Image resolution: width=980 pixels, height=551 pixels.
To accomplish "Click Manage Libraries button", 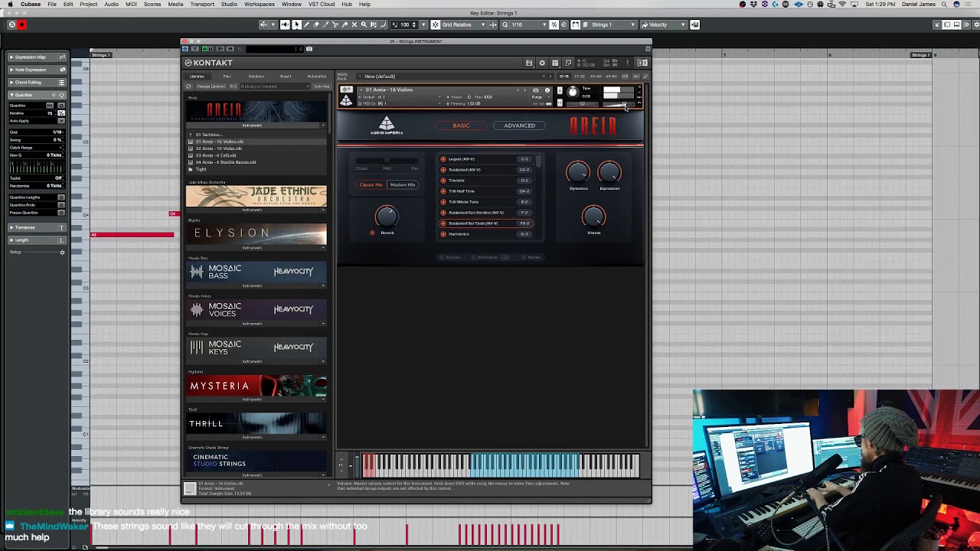I will [x=212, y=86].
